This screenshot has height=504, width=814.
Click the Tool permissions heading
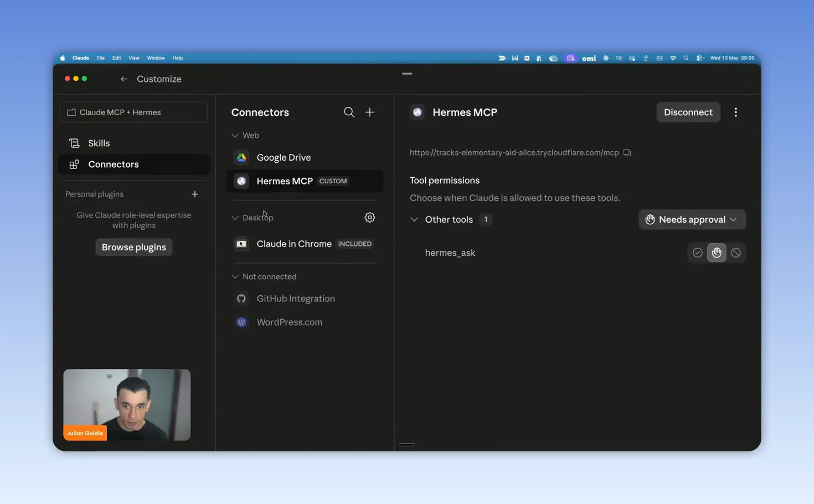(x=444, y=181)
